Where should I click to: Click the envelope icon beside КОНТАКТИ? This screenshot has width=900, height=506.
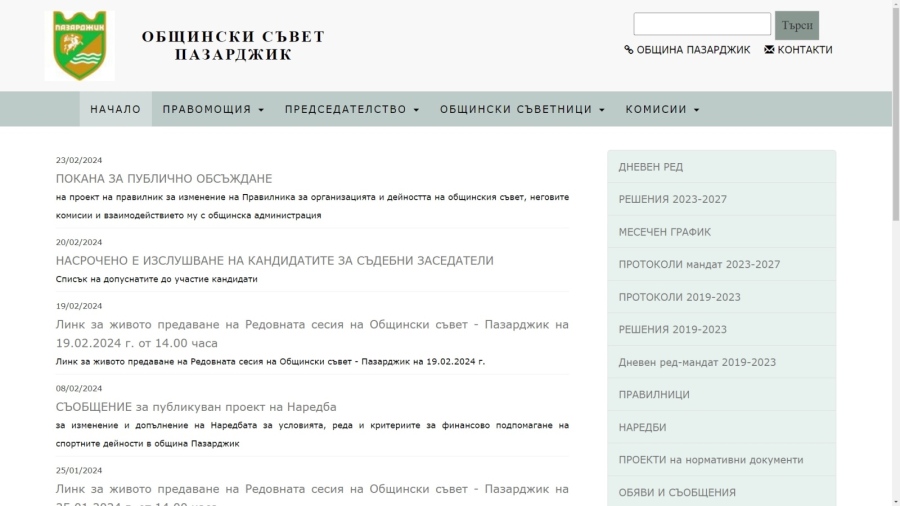[769, 49]
